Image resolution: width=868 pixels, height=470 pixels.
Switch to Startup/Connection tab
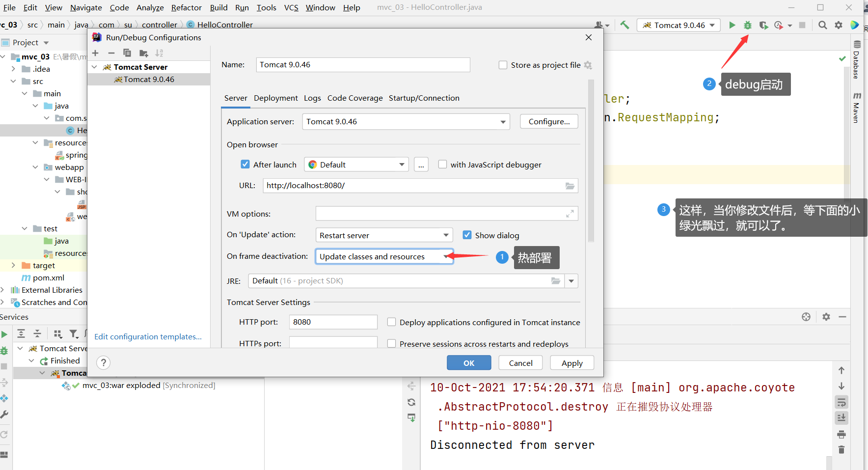point(424,98)
